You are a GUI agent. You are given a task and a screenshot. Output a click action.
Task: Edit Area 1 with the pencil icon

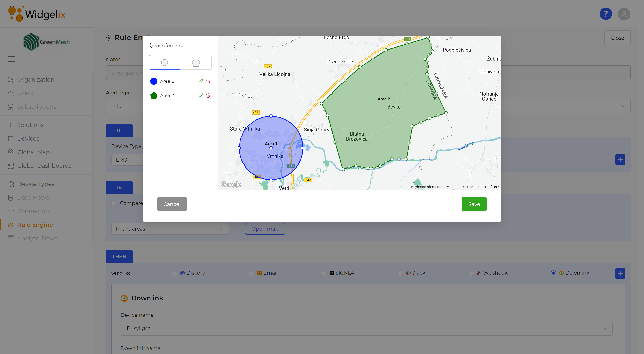[x=201, y=81]
